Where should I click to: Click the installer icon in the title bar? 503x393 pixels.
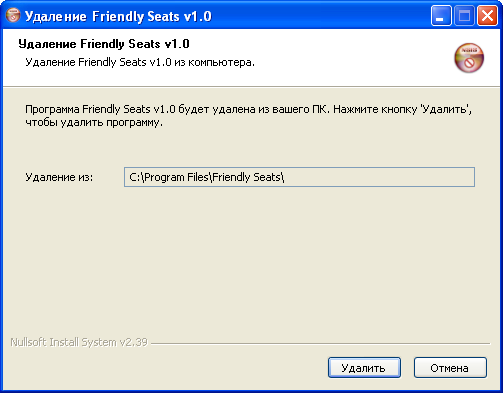point(13,15)
